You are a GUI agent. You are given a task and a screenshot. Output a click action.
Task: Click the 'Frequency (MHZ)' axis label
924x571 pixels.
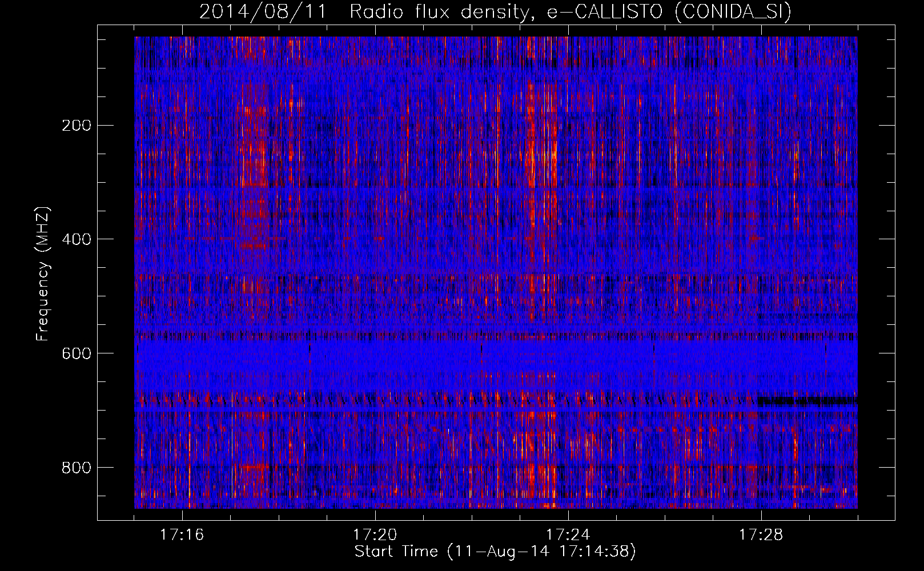click(x=43, y=274)
